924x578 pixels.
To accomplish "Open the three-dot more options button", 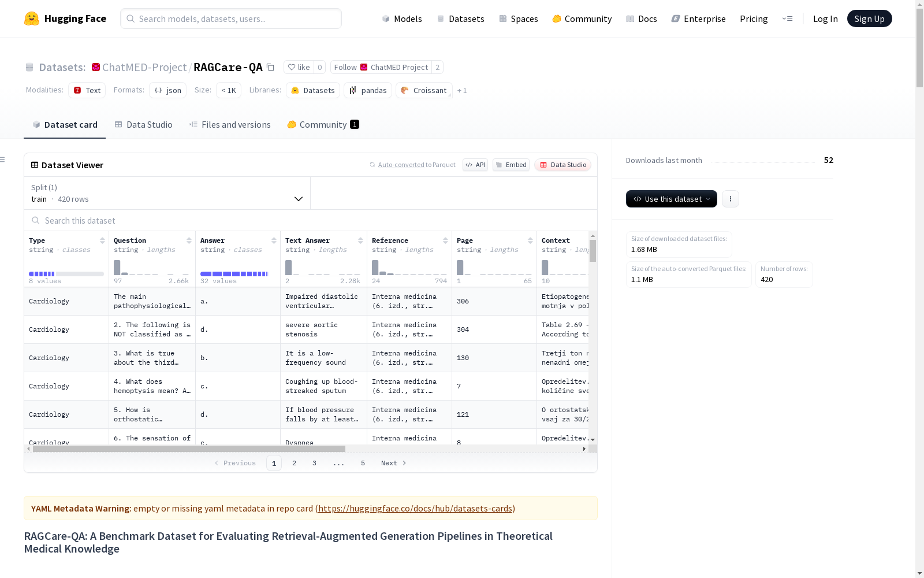I will (731, 199).
